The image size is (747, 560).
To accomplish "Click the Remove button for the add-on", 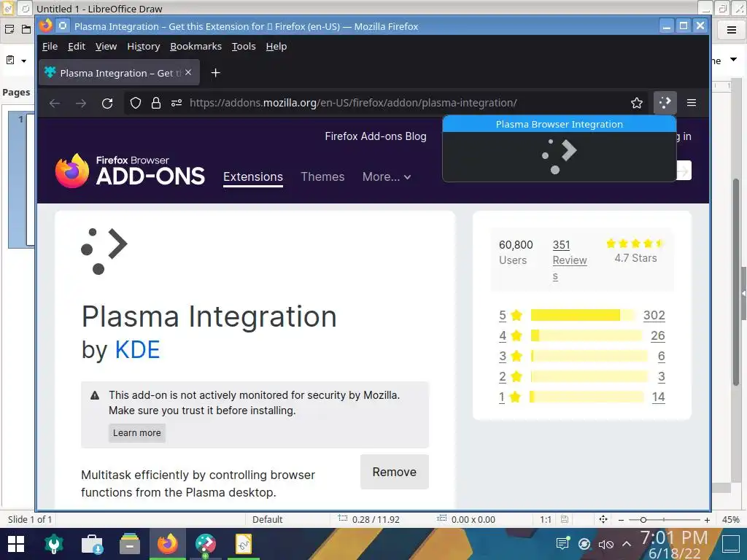I will coord(395,472).
